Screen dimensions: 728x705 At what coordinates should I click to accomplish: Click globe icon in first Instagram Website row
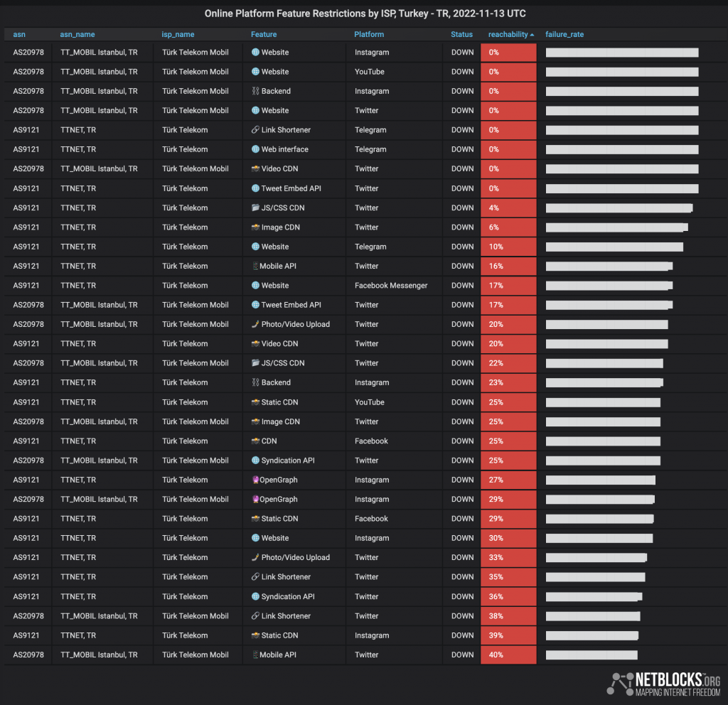tap(255, 53)
